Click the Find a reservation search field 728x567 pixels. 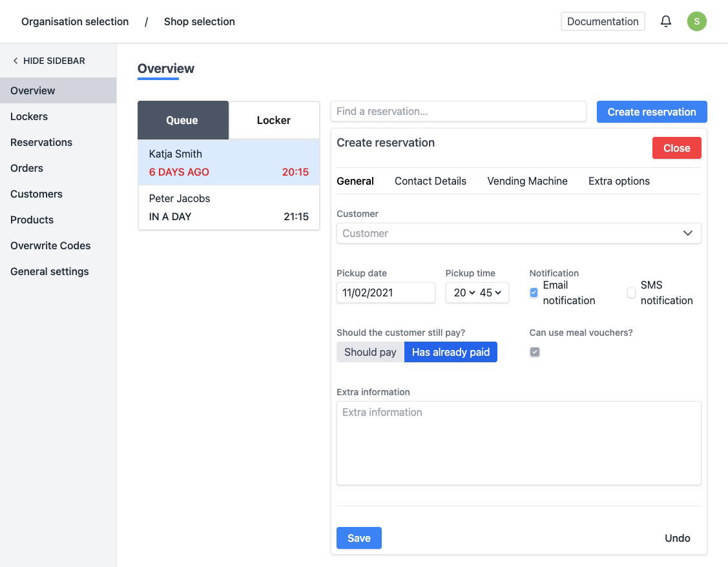coord(458,111)
